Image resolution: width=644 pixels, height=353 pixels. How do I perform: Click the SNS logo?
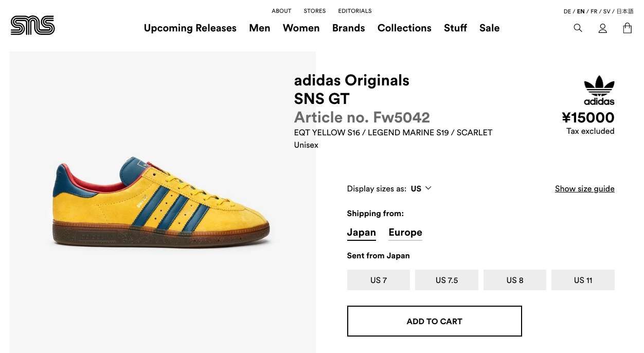[x=32, y=25]
